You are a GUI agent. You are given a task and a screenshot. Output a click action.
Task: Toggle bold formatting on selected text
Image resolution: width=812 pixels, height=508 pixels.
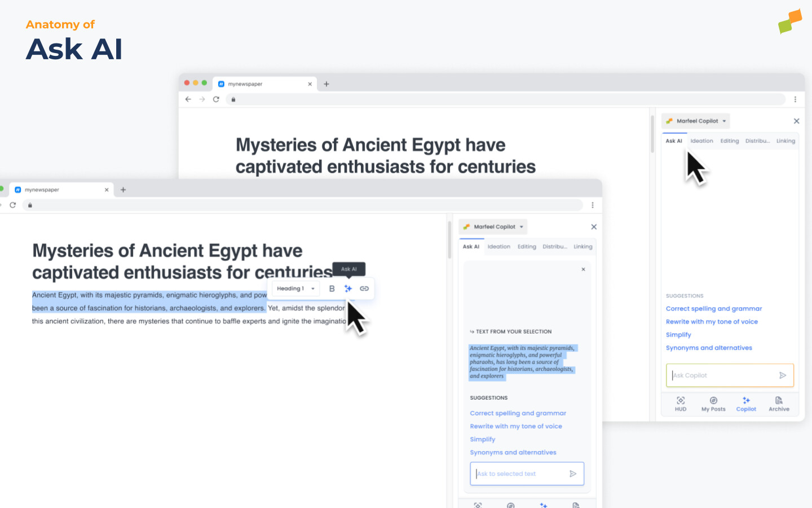tap(332, 288)
